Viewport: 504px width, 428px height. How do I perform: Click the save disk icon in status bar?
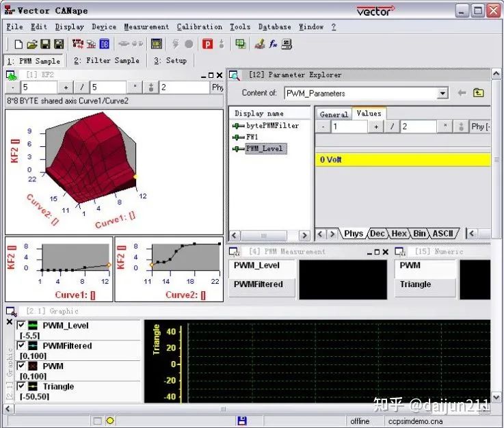(x=241, y=420)
